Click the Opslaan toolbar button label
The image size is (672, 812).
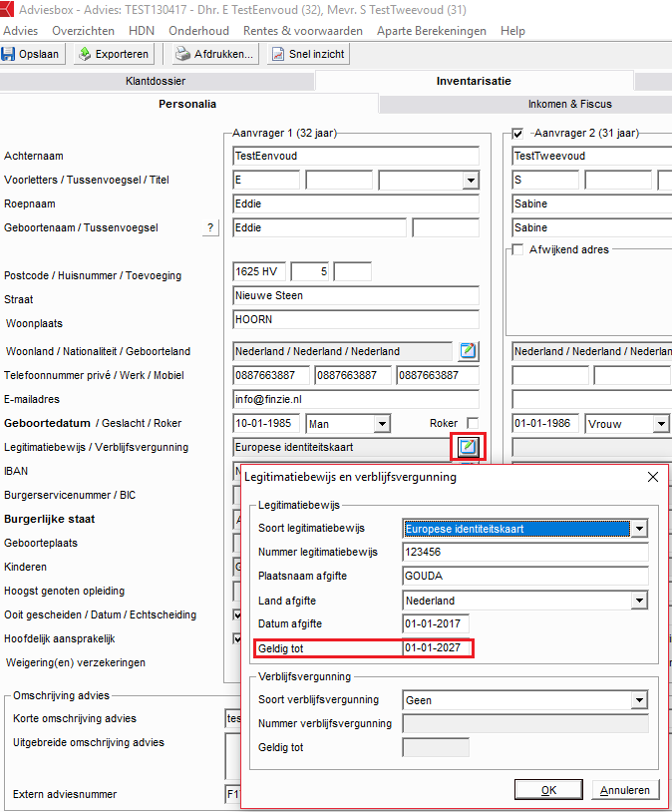tap(39, 54)
